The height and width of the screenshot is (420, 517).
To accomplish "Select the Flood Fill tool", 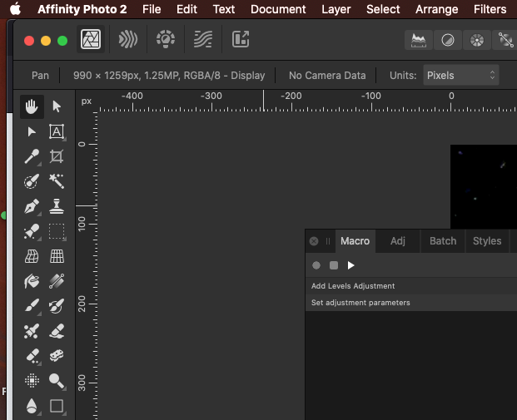I will [x=32, y=281].
